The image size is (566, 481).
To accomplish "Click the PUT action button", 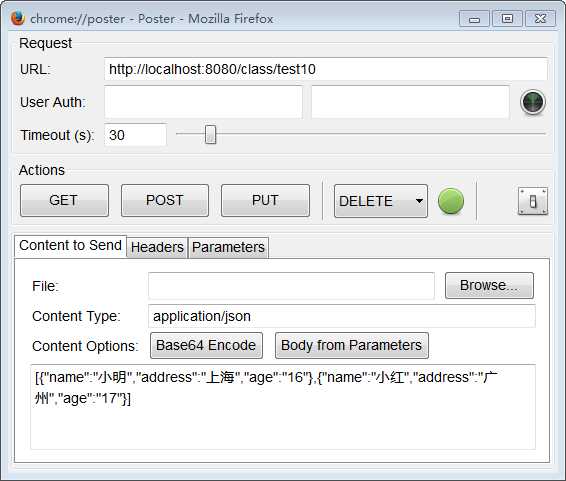I will (265, 201).
